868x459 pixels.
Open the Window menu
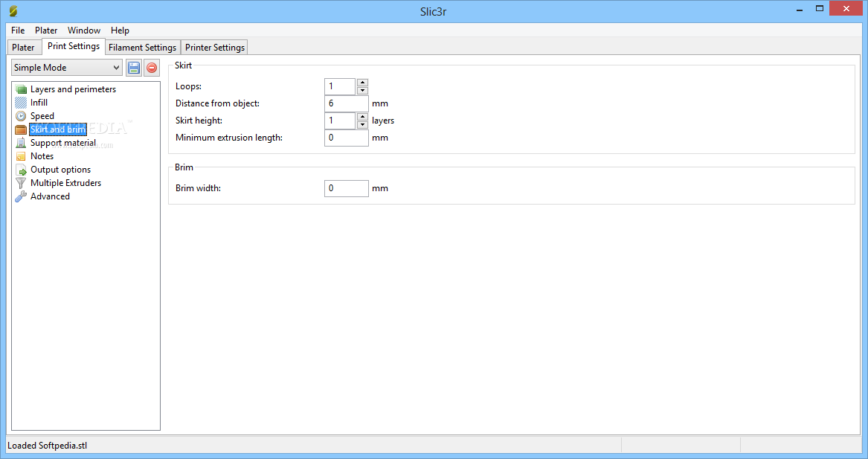click(83, 31)
